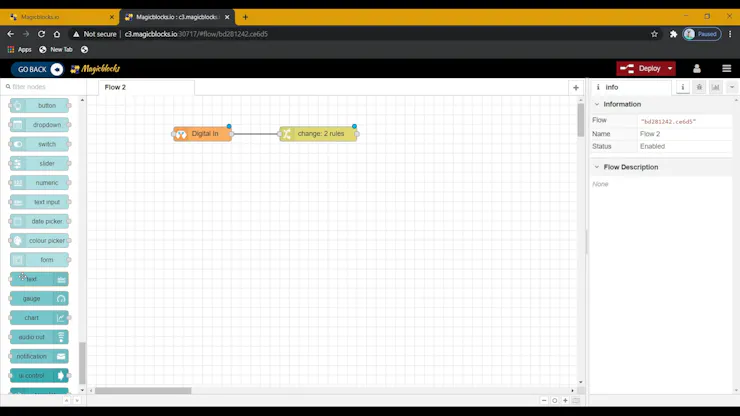This screenshot has height=416, width=740.
Task: Open the New Tab bookmark
Action: pyautogui.click(x=56, y=49)
